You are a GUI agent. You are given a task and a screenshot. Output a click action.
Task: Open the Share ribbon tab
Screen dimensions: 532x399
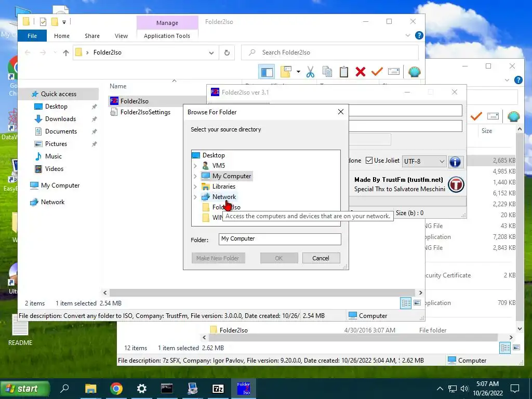92,36
